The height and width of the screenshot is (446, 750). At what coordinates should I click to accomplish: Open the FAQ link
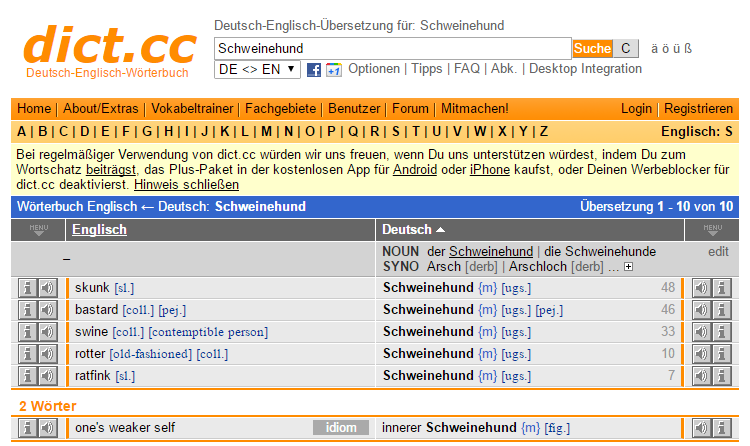(467, 69)
